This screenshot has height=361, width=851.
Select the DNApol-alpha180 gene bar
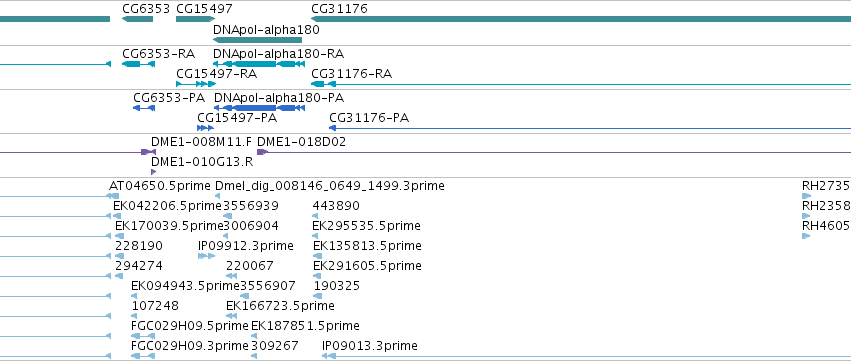click(257, 40)
